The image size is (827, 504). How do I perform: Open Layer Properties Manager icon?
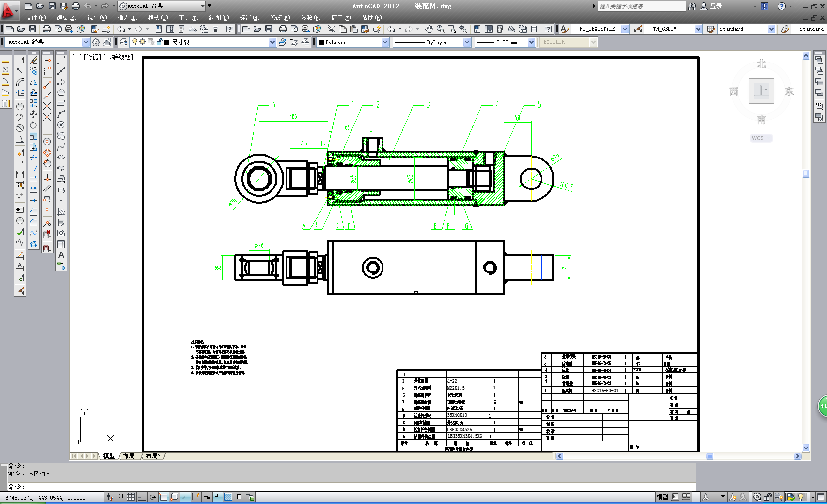click(x=124, y=42)
